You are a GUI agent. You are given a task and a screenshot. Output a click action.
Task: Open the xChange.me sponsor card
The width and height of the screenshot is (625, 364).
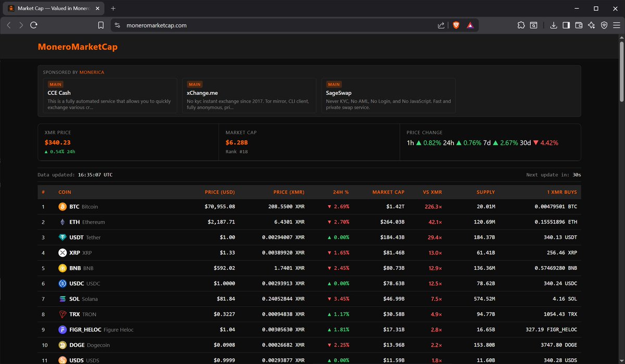(x=249, y=96)
